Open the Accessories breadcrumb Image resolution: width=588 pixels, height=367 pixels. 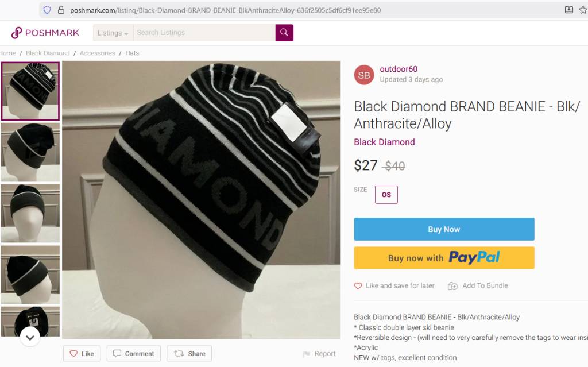click(97, 53)
